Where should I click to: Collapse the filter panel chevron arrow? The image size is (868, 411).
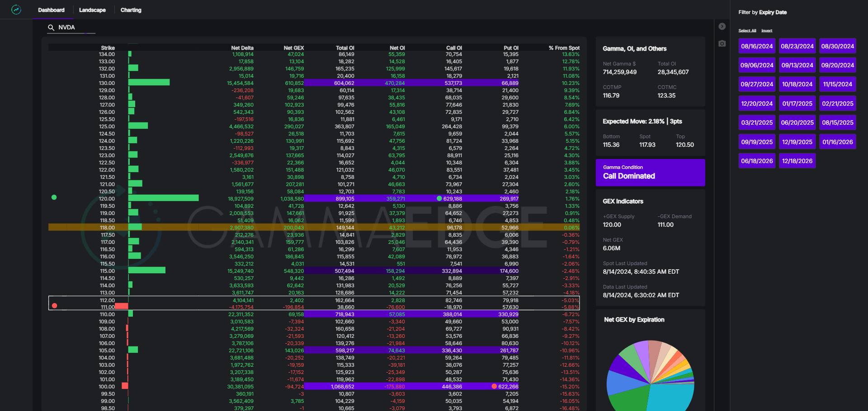pos(722,27)
